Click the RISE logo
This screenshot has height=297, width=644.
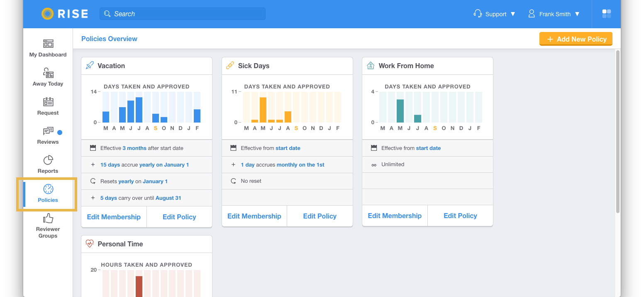click(65, 14)
